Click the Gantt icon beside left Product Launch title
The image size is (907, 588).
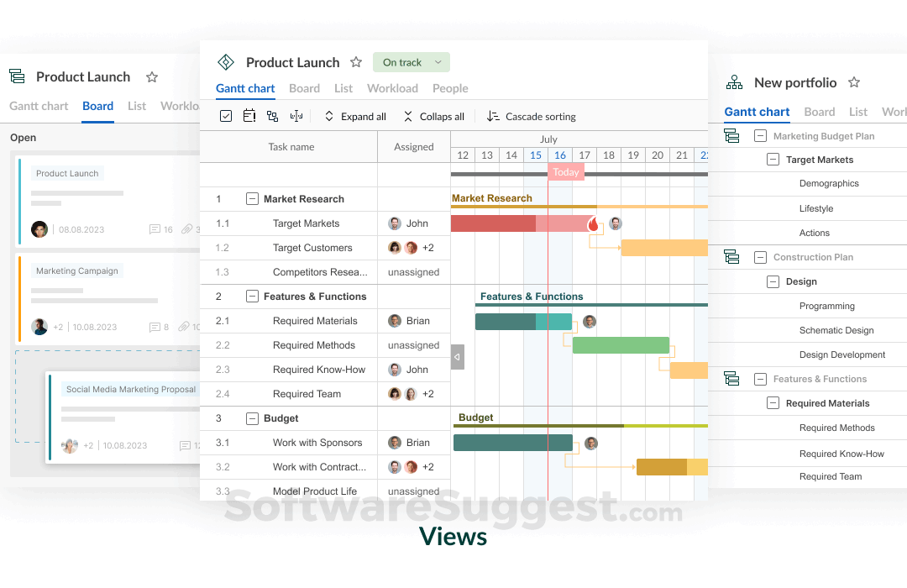pyautogui.click(x=17, y=76)
